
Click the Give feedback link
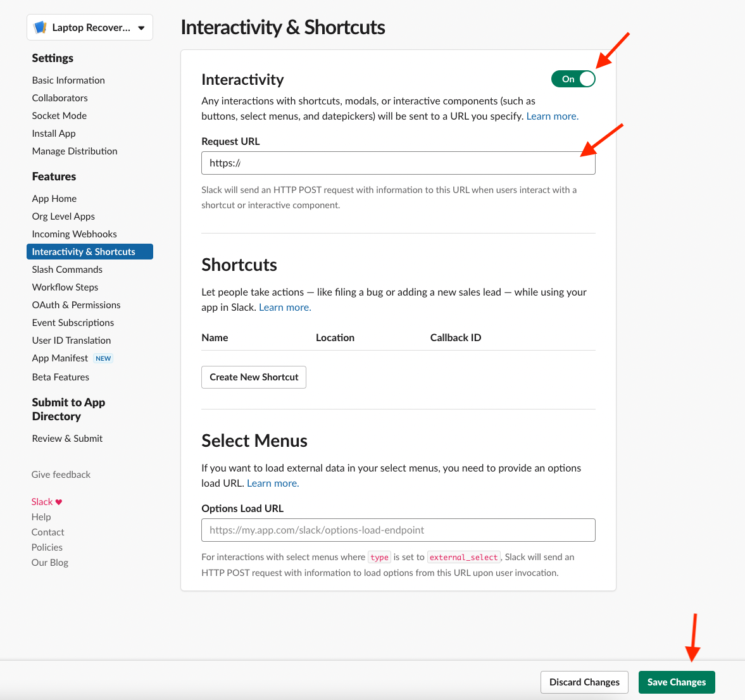click(x=60, y=474)
